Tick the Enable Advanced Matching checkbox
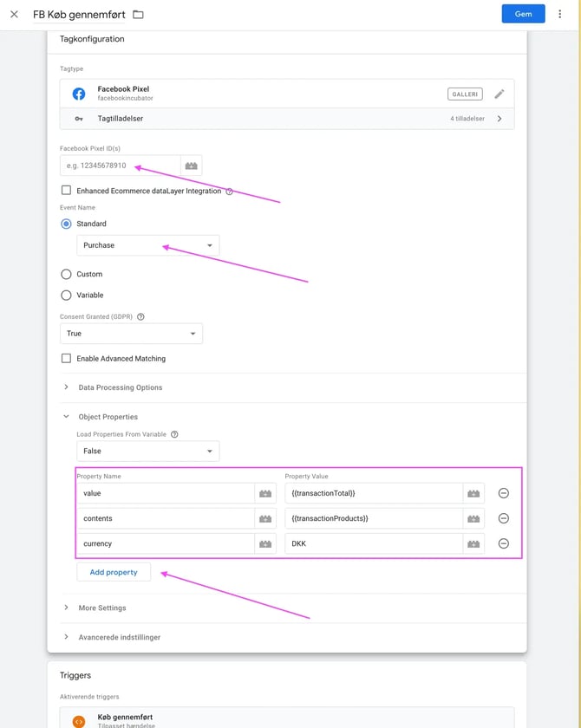 coord(66,359)
